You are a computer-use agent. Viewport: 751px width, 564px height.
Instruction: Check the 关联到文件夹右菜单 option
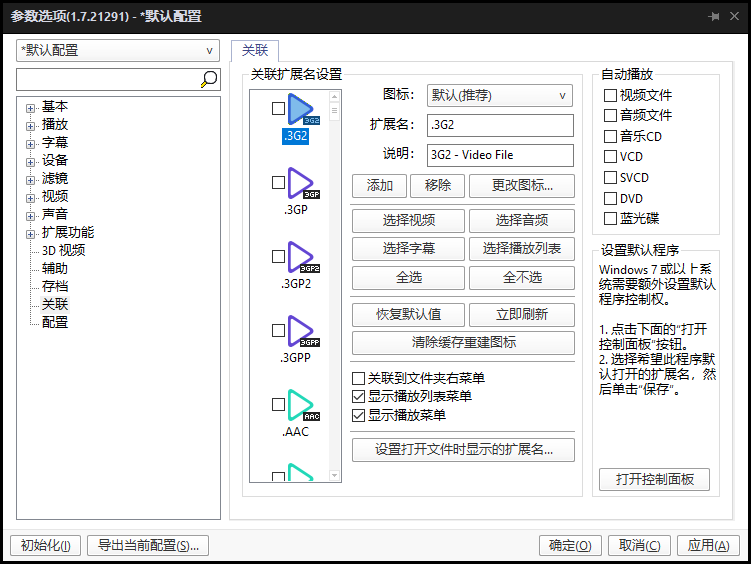(359, 379)
